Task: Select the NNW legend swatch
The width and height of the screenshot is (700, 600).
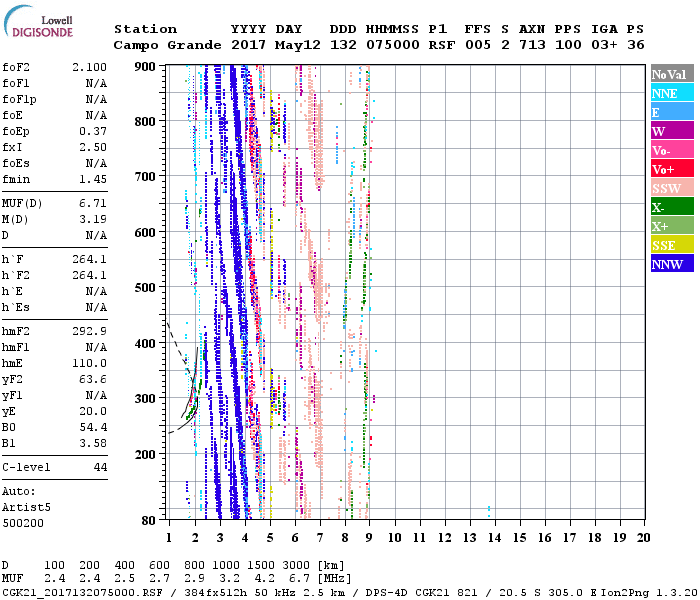Action: coord(672,263)
